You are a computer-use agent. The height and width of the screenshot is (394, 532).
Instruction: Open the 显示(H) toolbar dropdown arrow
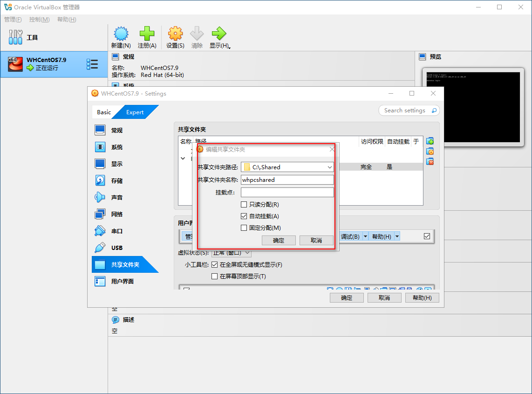(229, 48)
